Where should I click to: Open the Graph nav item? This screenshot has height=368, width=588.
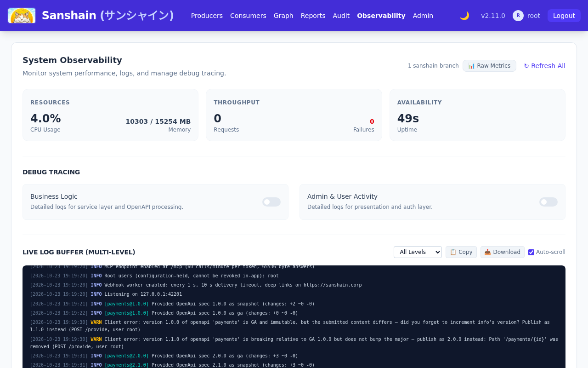tap(283, 16)
